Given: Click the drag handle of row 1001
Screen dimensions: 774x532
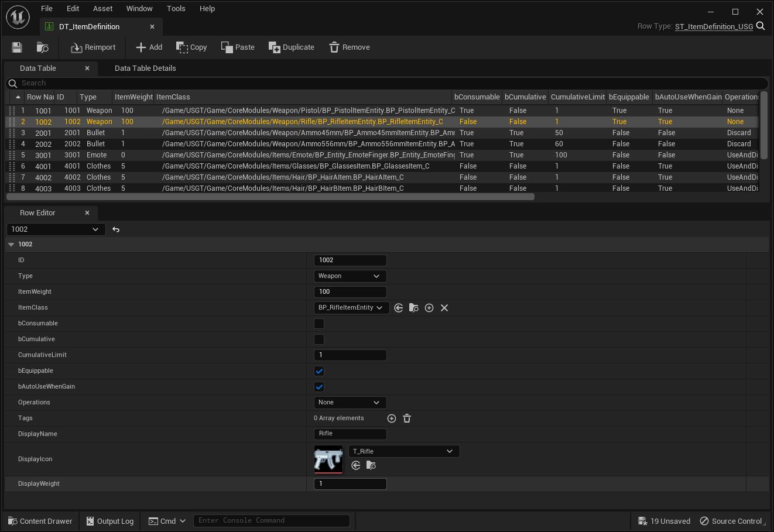Looking at the screenshot, I should coord(12,111).
